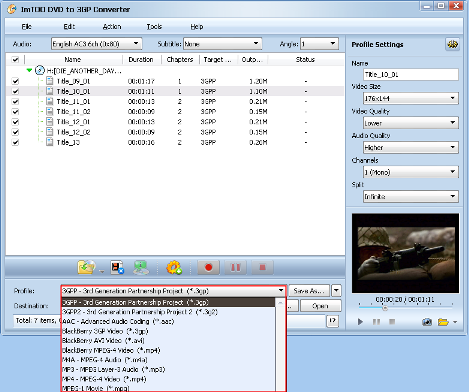The height and width of the screenshot is (392, 469).
Task: Click the Profile Settings panel icon
Action: 452,44
